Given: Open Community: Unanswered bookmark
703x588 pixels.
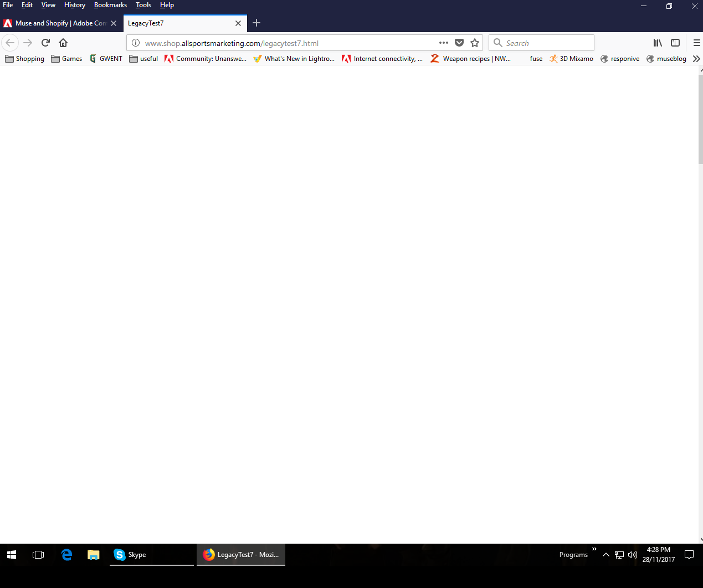Looking at the screenshot, I should pyautogui.click(x=206, y=59).
